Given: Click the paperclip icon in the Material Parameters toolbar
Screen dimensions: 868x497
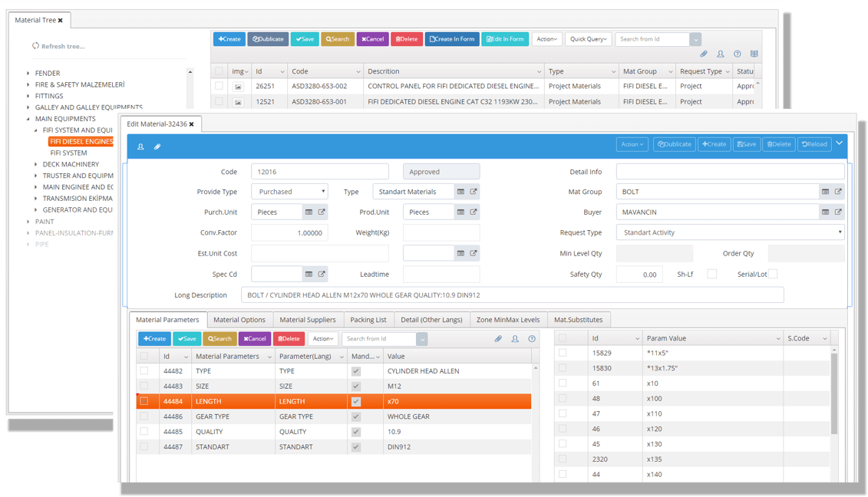Looking at the screenshot, I should [498, 339].
